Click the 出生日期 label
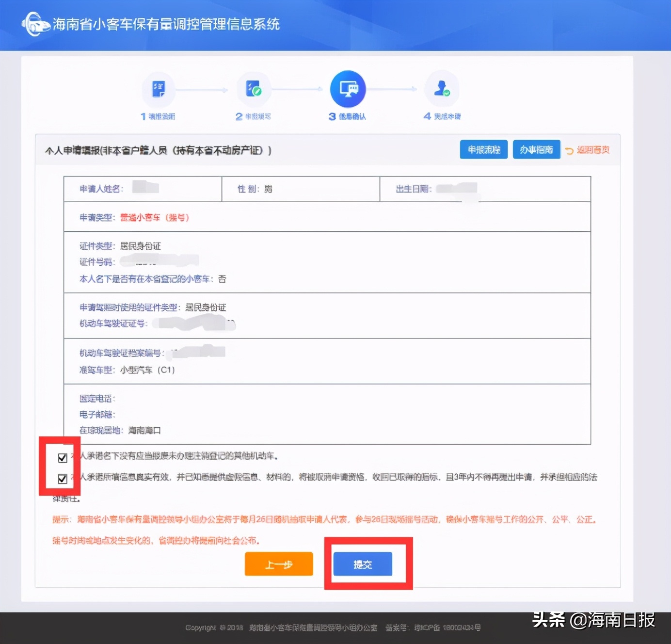The width and height of the screenshot is (671, 644). [414, 189]
